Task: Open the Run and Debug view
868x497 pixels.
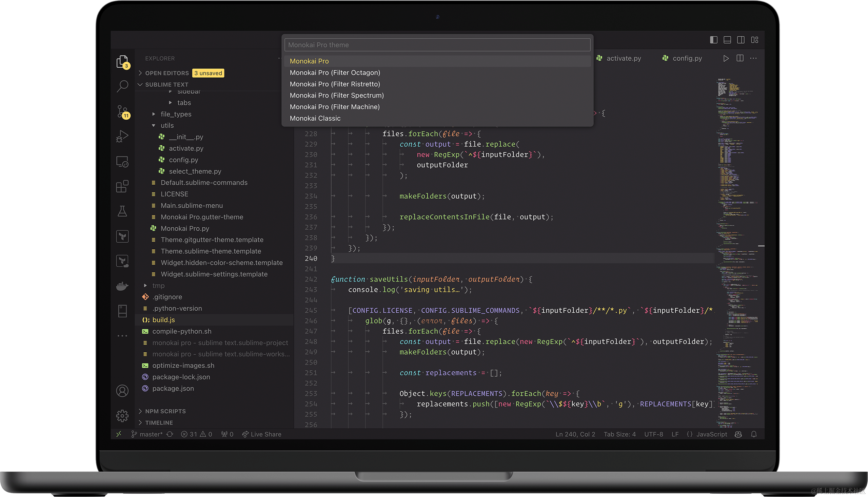Action: [x=122, y=136]
